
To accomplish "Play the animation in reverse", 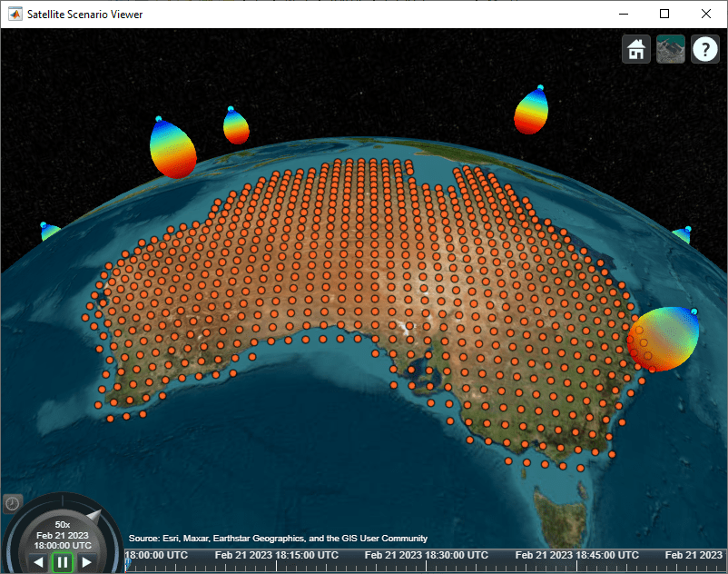I will click(39, 562).
